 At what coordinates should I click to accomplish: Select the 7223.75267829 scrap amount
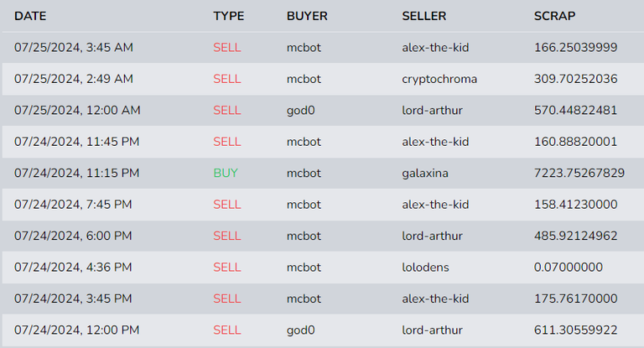coord(579,173)
